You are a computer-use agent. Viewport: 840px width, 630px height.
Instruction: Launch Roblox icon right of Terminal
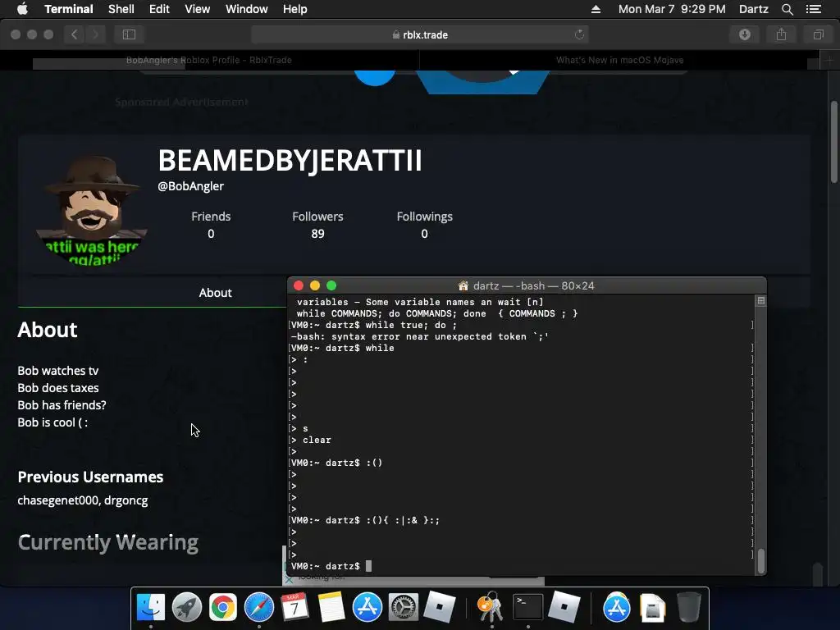point(564,608)
